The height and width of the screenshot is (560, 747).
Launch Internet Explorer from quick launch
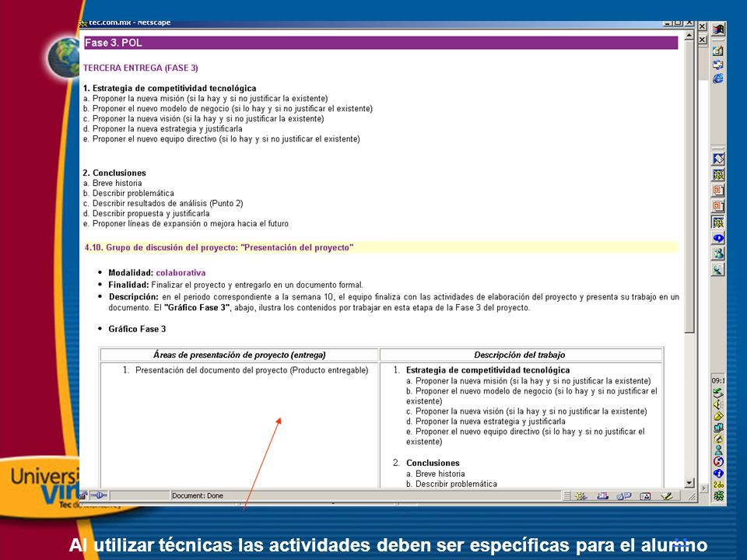coord(718,78)
